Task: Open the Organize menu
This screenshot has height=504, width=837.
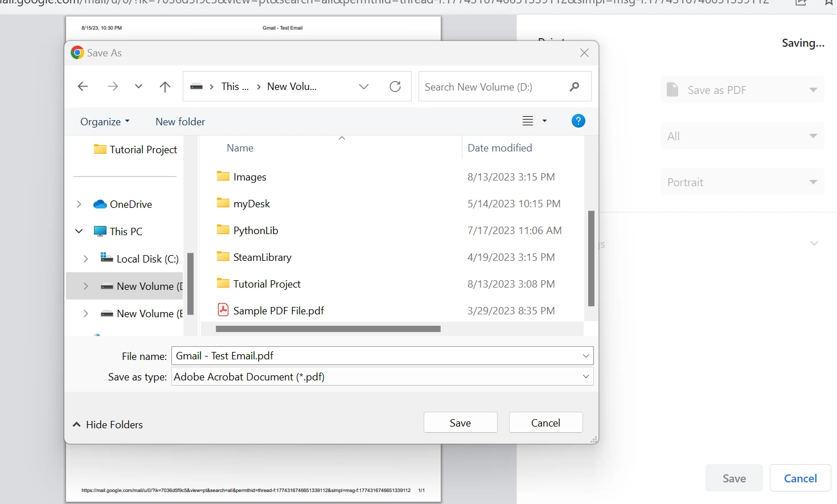Action: [x=105, y=121]
